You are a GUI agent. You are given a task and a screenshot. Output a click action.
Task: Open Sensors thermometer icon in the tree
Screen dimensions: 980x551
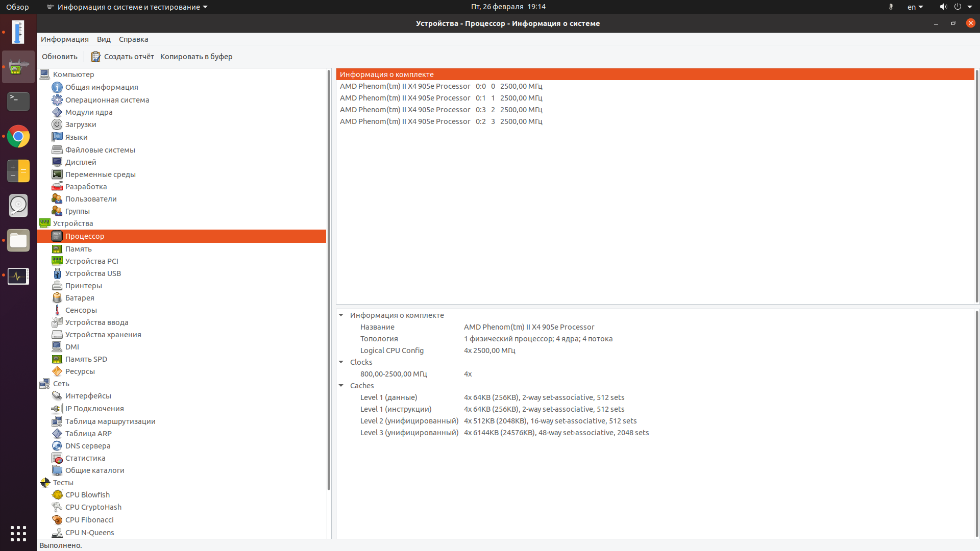57,310
